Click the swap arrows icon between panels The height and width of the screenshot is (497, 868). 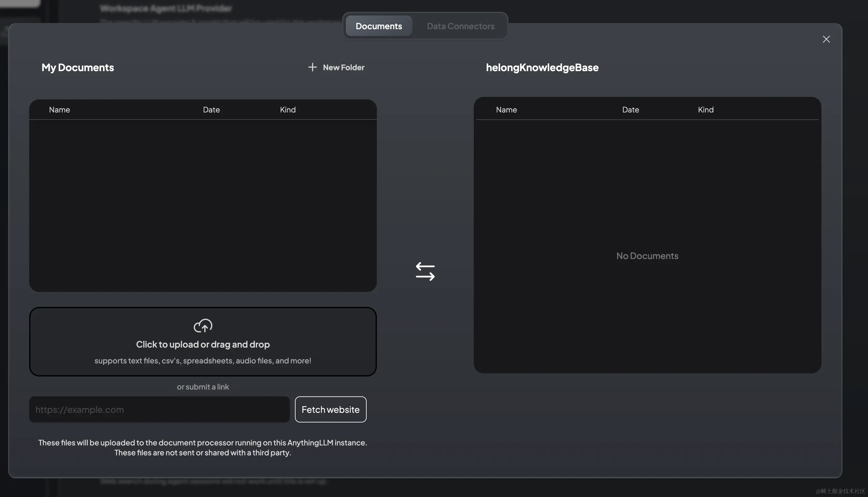(x=425, y=271)
